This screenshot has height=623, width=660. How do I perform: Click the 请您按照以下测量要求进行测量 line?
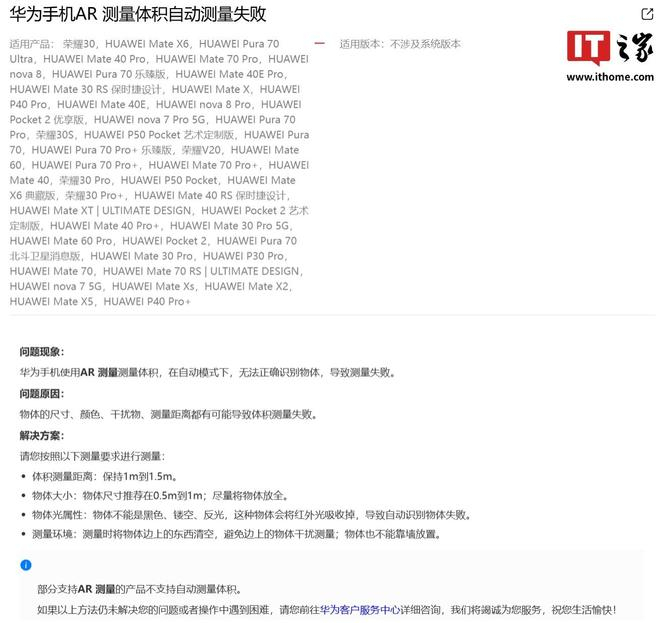(93, 456)
